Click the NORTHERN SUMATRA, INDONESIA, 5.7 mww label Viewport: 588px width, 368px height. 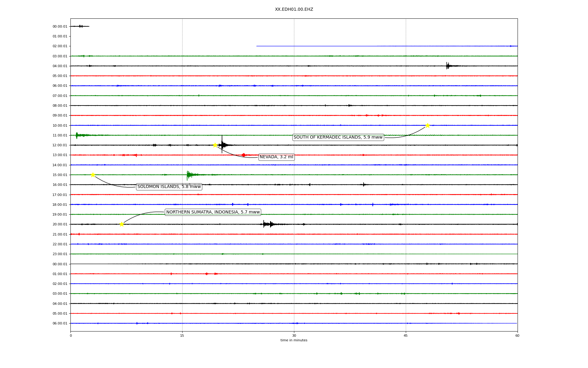point(213,212)
